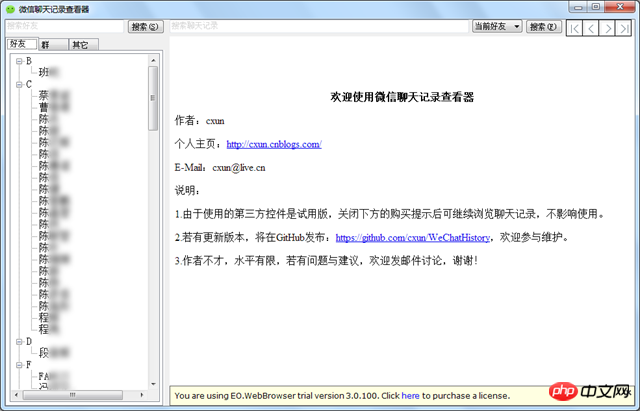Click 'here' to purchase a license

410,395
